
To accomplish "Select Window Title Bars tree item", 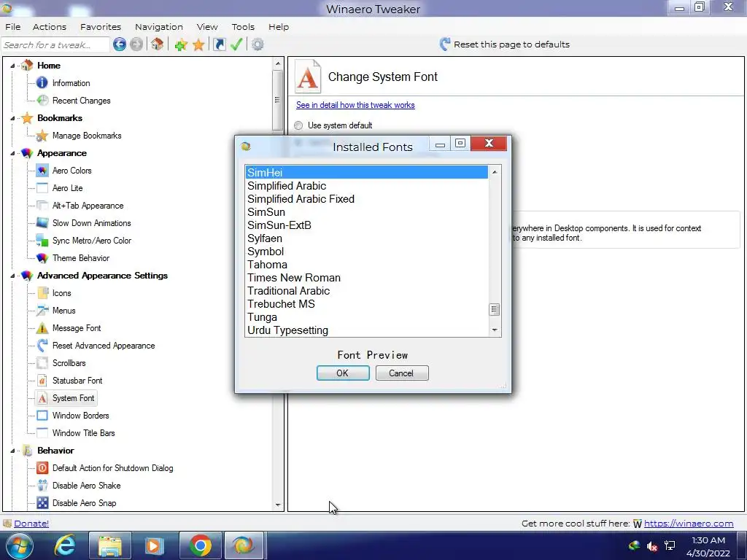I will [83, 433].
